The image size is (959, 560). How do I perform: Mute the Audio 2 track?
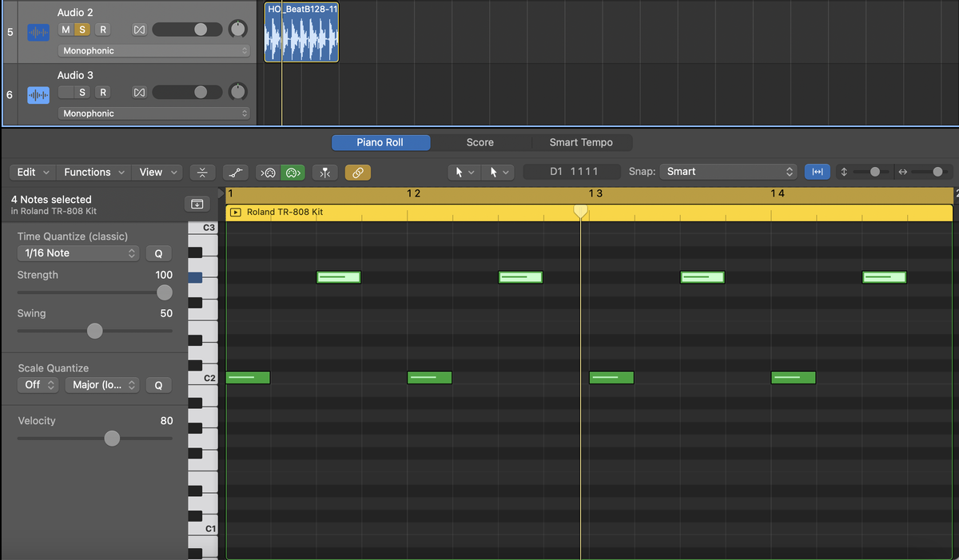point(66,30)
